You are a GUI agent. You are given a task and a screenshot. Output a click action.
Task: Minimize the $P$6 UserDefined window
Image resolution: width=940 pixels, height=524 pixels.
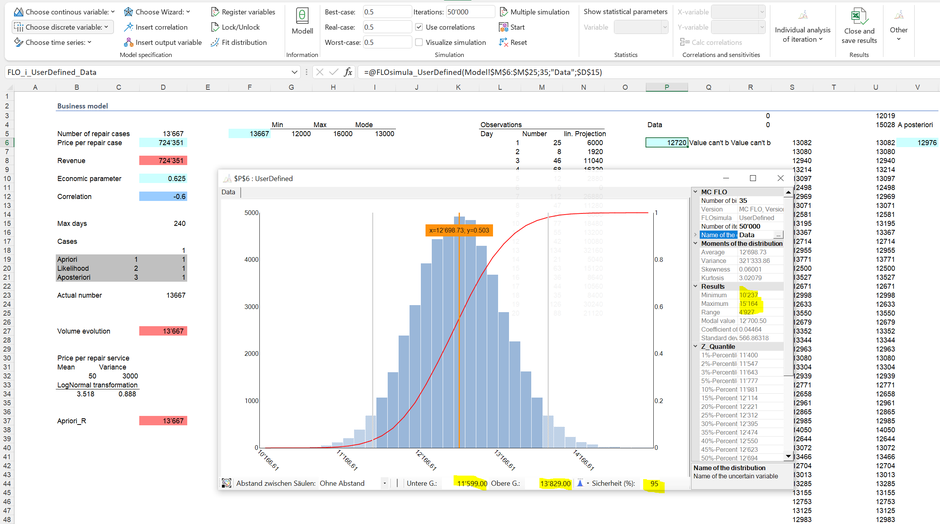coord(726,178)
